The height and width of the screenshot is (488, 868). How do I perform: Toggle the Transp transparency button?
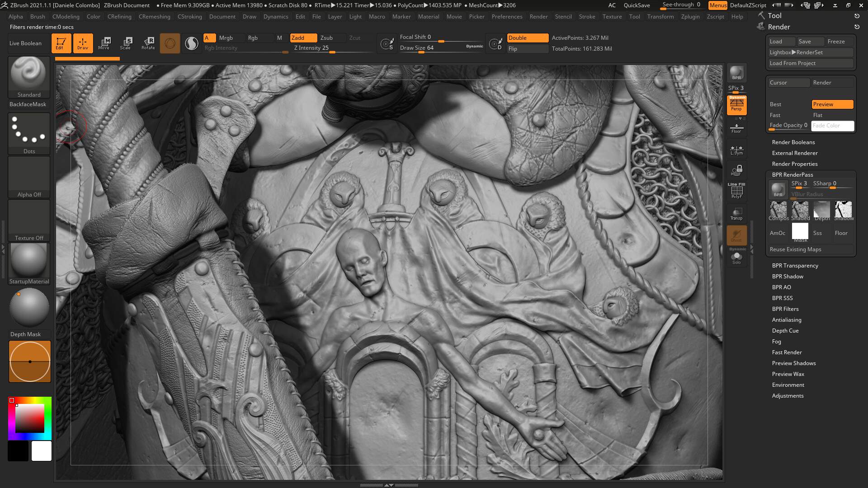click(x=736, y=214)
